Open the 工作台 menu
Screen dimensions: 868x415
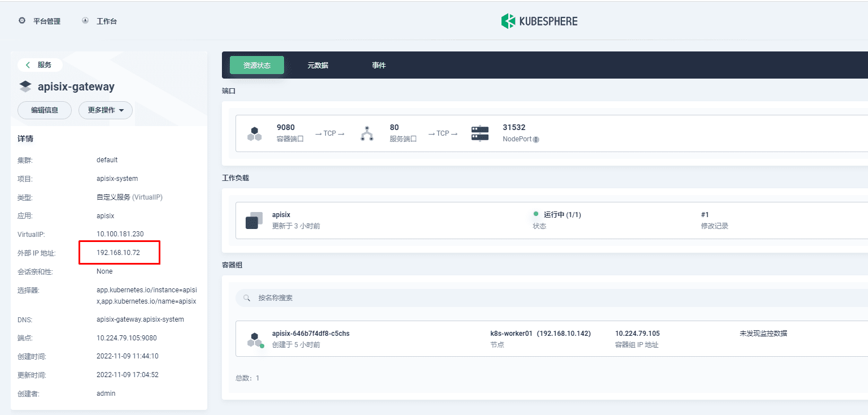[107, 21]
